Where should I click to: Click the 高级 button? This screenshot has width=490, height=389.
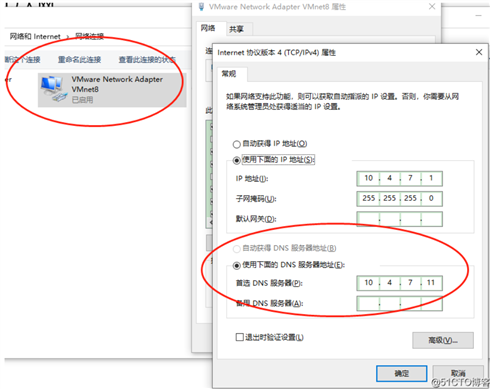point(443,340)
